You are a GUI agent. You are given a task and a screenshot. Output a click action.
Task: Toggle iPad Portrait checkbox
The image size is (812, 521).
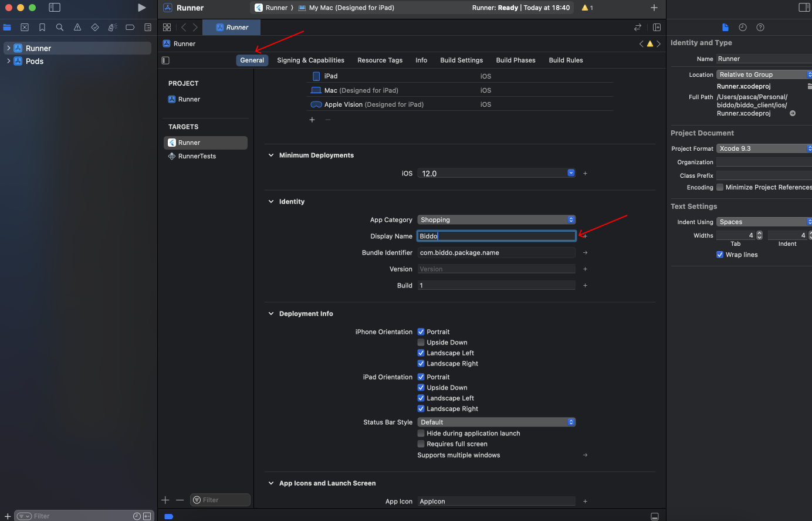(421, 377)
